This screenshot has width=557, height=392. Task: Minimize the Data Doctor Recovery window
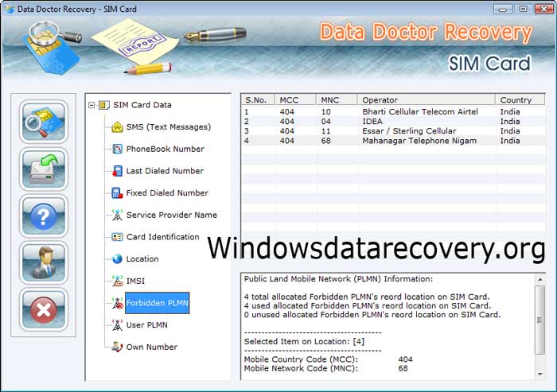502,9
